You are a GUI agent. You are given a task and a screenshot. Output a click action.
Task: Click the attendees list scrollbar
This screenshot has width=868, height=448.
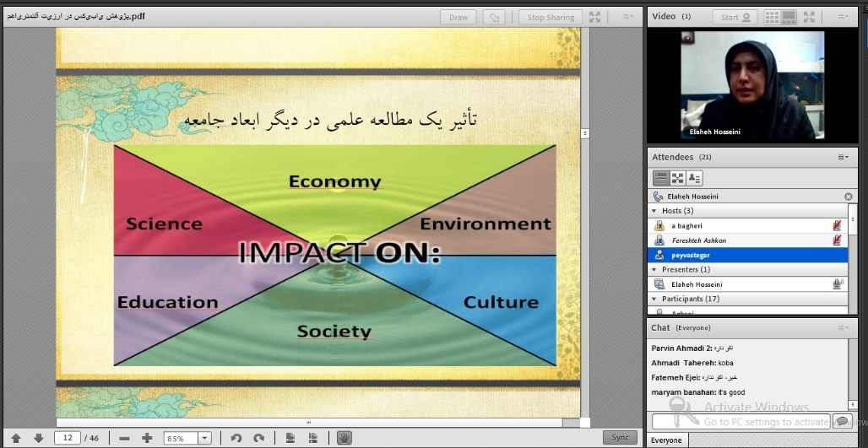(x=853, y=219)
